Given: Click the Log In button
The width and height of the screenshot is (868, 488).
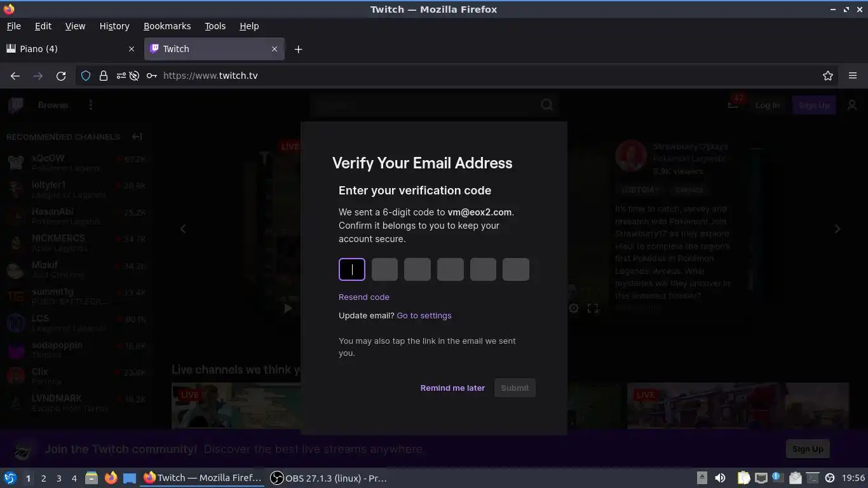Looking at the screenshot, I should [767, 105].
